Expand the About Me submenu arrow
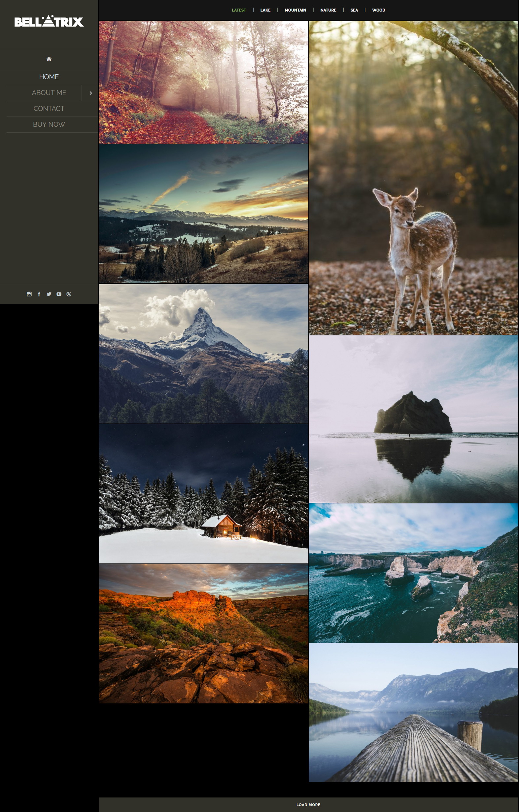 click(x=90, y=93)
